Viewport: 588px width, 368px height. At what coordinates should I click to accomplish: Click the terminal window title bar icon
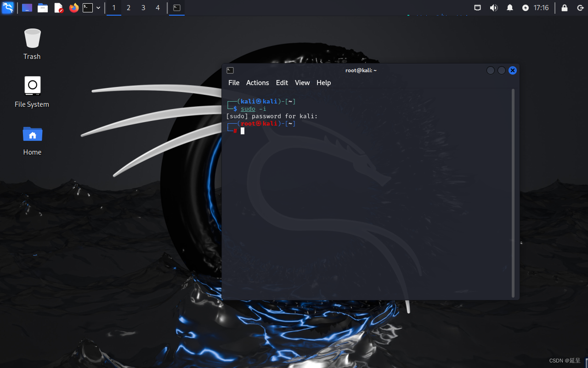[230, 70]
